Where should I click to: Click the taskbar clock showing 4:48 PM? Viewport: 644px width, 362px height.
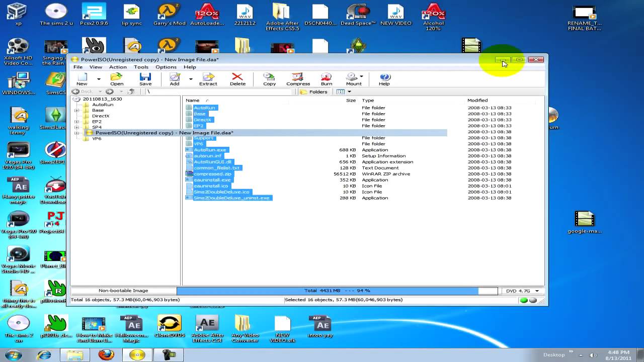tap(618, 355)
